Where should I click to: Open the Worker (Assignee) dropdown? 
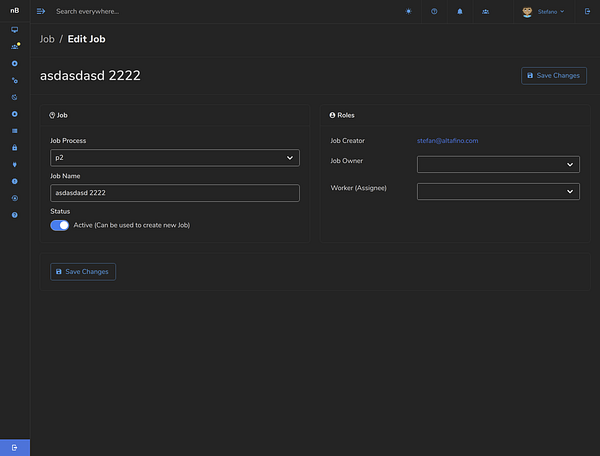click(x=498, y=191)
